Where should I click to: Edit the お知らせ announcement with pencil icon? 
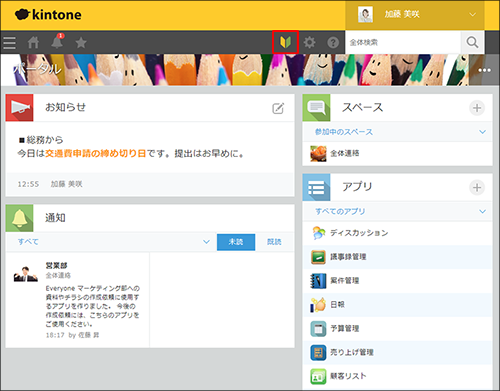coord(278,108)
